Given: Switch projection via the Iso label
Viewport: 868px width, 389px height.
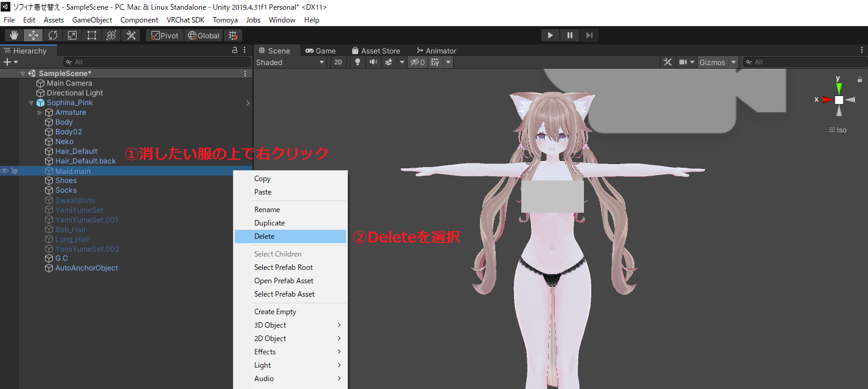Looking at the screenshot, I should (838, 130).
